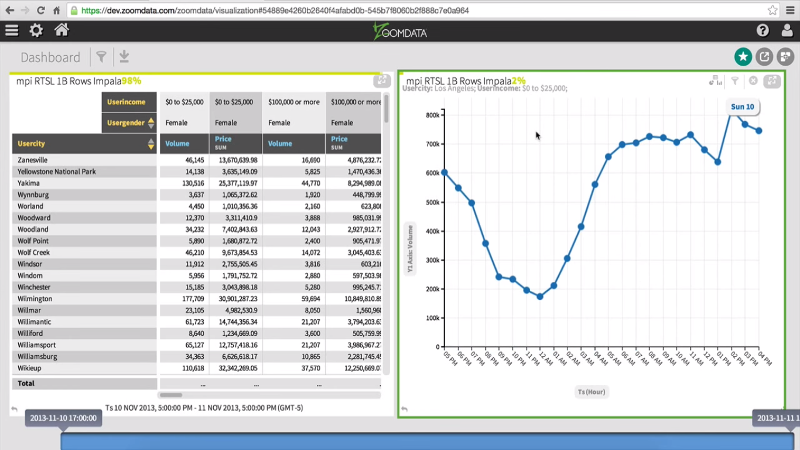Mark dashboard as favorite with star
The height and width of the screenshot is (450, 800).
coord(743,57)
